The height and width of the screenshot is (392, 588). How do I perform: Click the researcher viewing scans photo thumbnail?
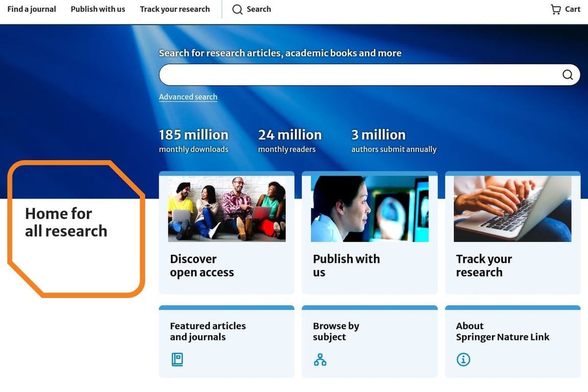(x=370, y=209)
